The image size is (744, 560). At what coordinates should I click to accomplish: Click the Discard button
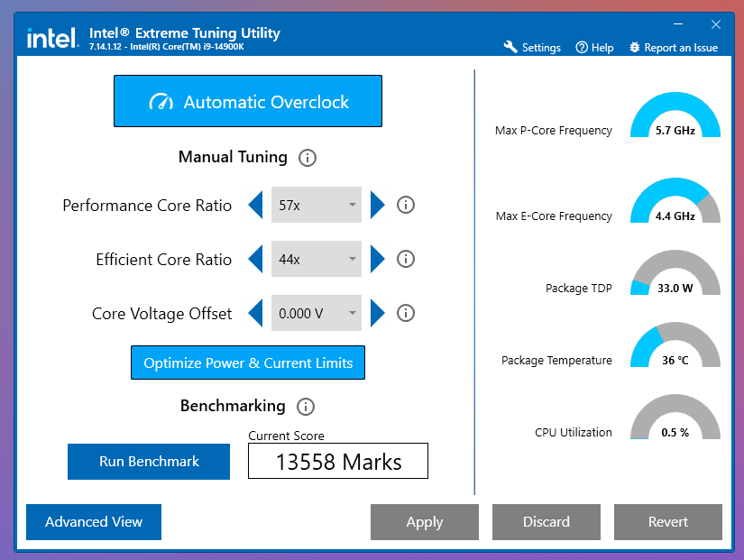click(547, 522)
